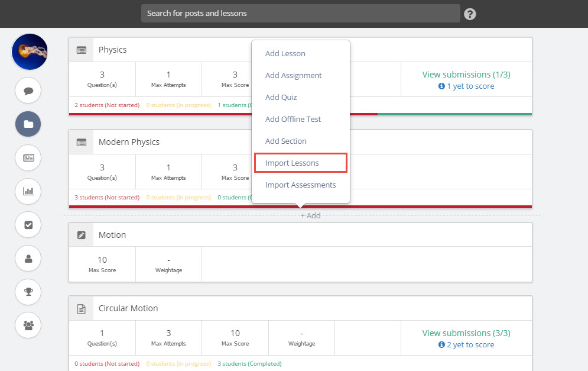Open the jellyfish profile avatar
588x371 pixels.
click(30, 52)
